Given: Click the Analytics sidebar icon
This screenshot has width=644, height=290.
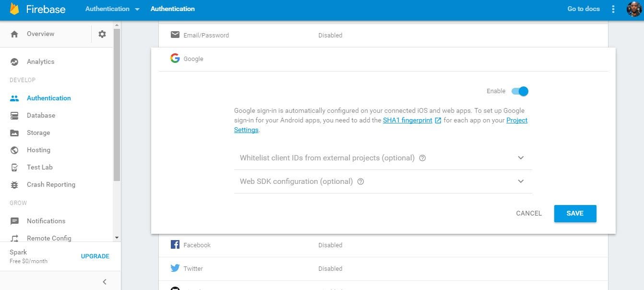Looking at the screenshot, I should click(14, 61).
